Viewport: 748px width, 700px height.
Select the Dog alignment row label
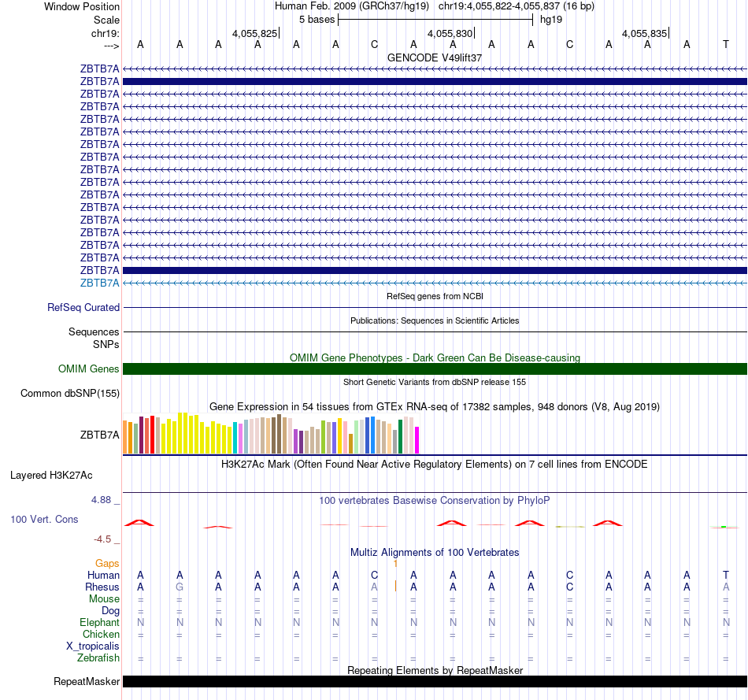coord(110,611)
